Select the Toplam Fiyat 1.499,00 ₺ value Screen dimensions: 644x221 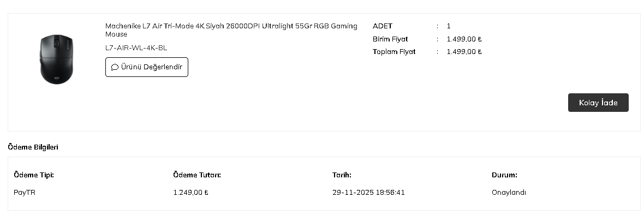[x=464, y=52]
